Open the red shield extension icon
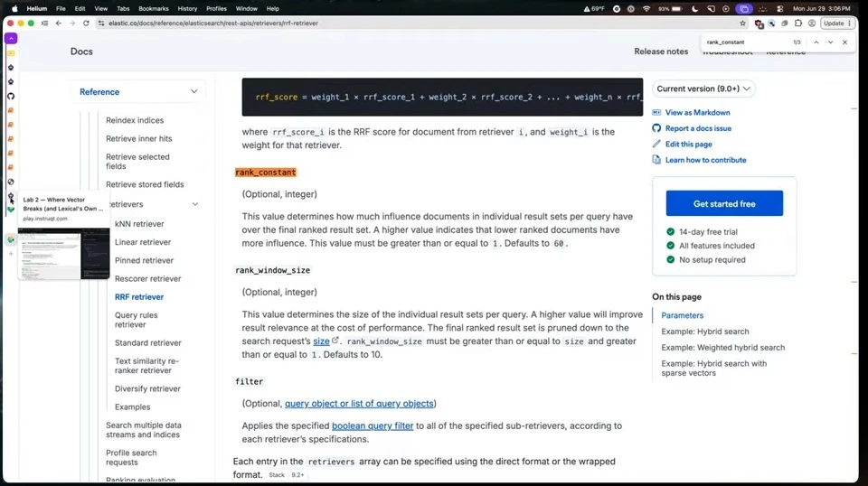 759,23
